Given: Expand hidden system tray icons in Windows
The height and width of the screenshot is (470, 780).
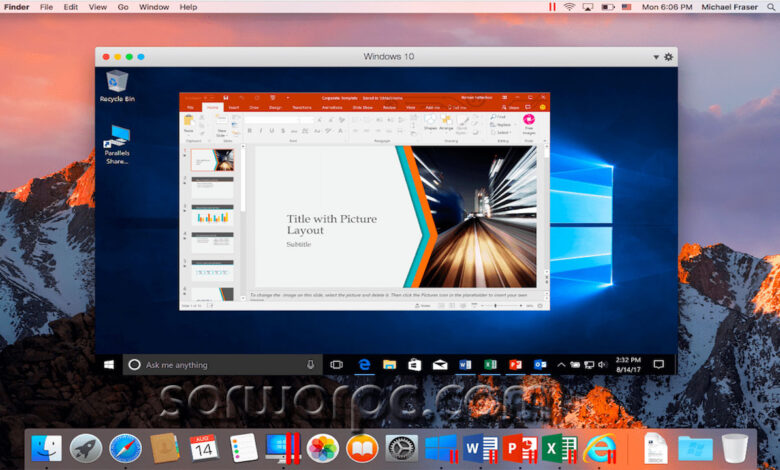Looking at the screenshot, I should click(x=561, y=365).
